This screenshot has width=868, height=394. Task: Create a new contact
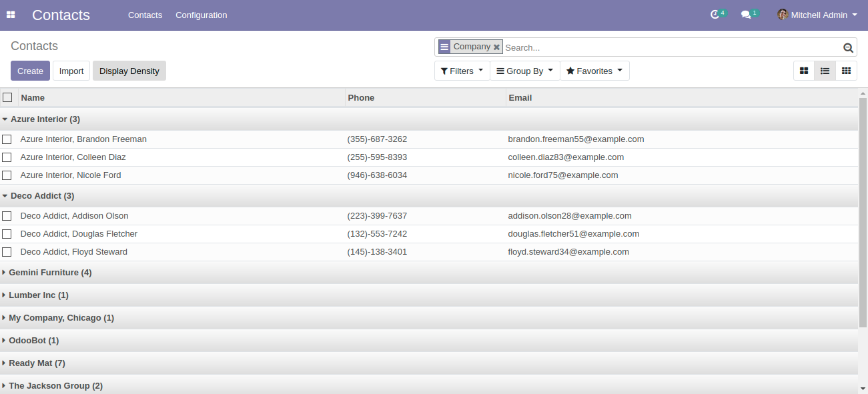coord(30,71)
